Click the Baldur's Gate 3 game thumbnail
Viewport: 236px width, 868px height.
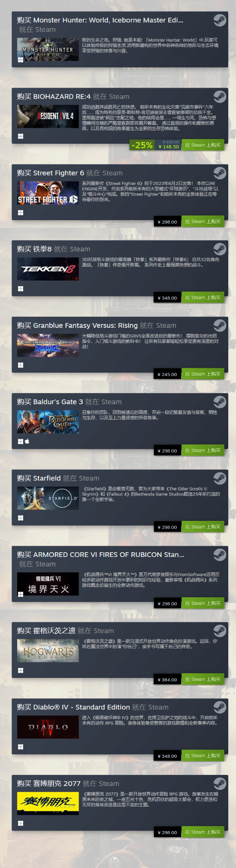pos(48,422)
